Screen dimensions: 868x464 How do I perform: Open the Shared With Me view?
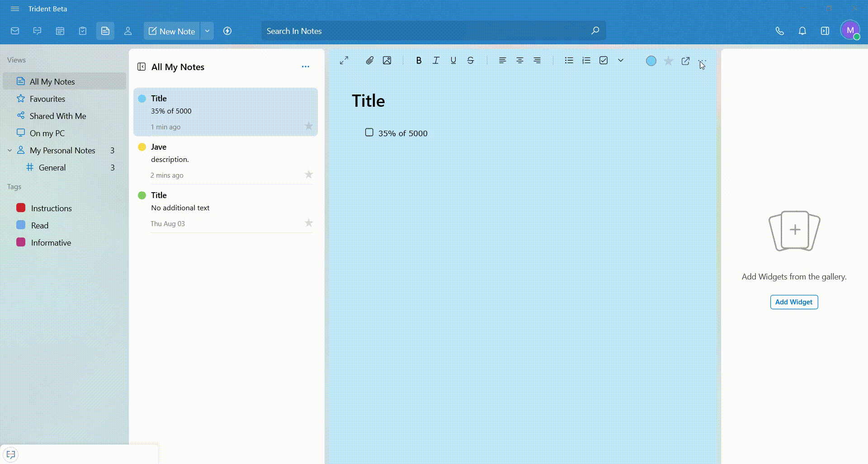pyautogui.click(x=57, y=116)
